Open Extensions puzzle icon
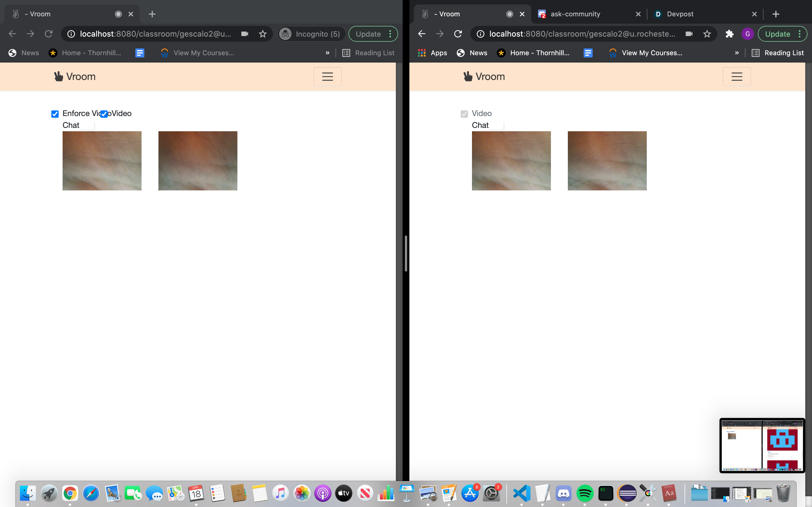The width and height of the screenshot is (812, 507). tap(729, 34)
